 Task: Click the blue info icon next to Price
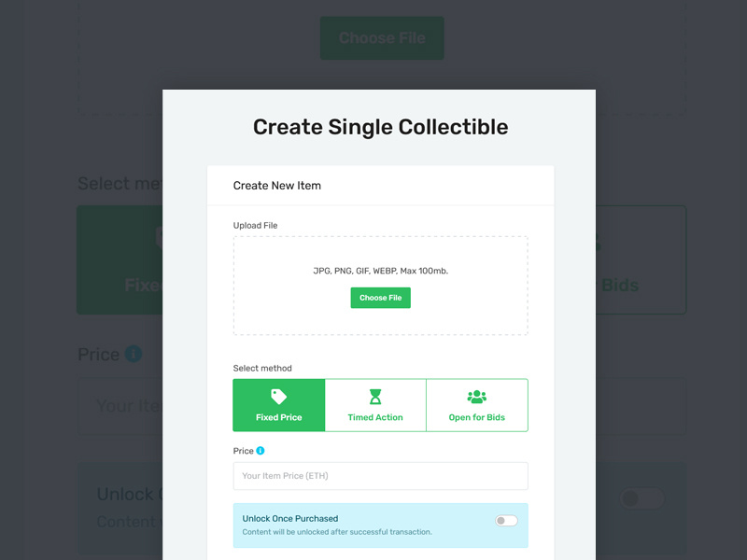click(261, 451)
